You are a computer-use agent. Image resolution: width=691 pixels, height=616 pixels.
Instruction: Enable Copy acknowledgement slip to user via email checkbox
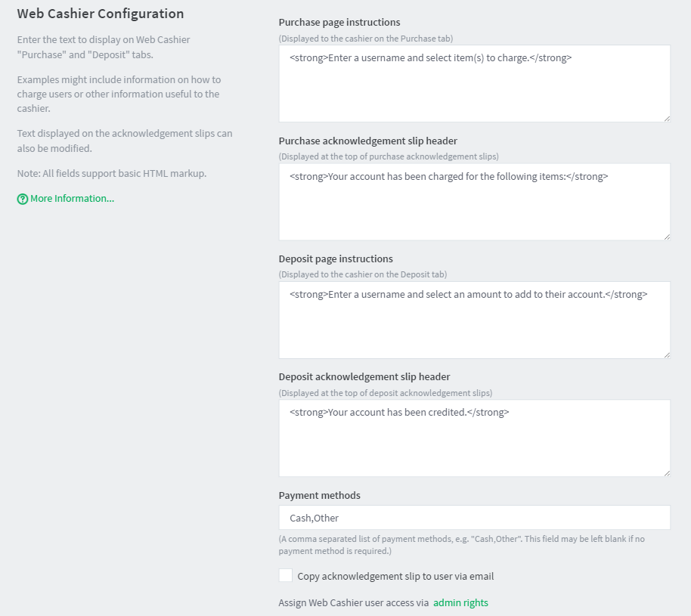[x=286, y=575]
